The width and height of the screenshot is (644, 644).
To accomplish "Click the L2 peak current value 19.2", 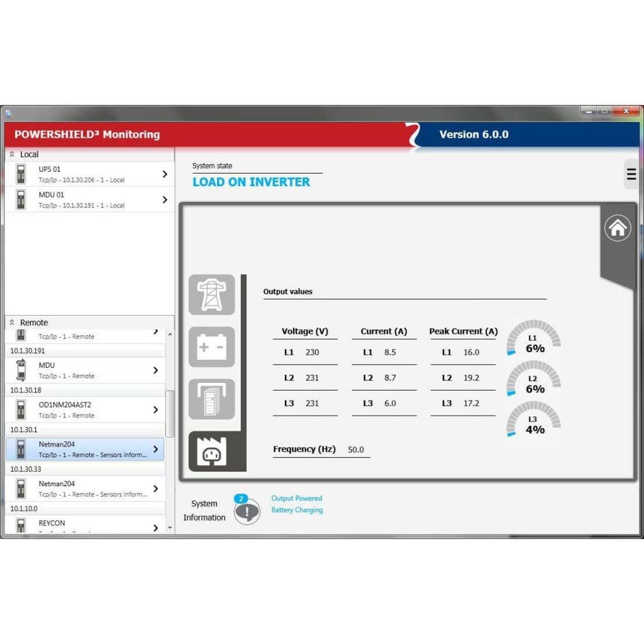I will [471, 378].
